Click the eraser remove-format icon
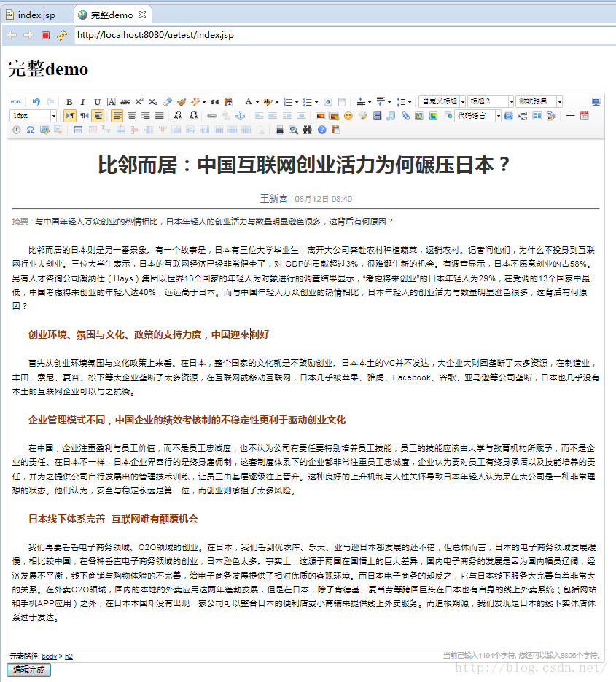This screenshot has height=682, width=616. coord(168,102)
